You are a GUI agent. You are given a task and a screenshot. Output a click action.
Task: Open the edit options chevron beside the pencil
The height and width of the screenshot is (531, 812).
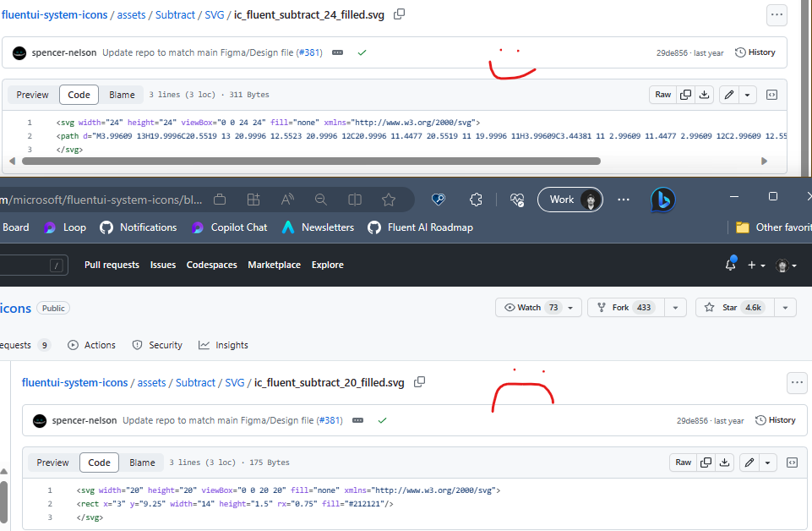[x=746, y=95]
